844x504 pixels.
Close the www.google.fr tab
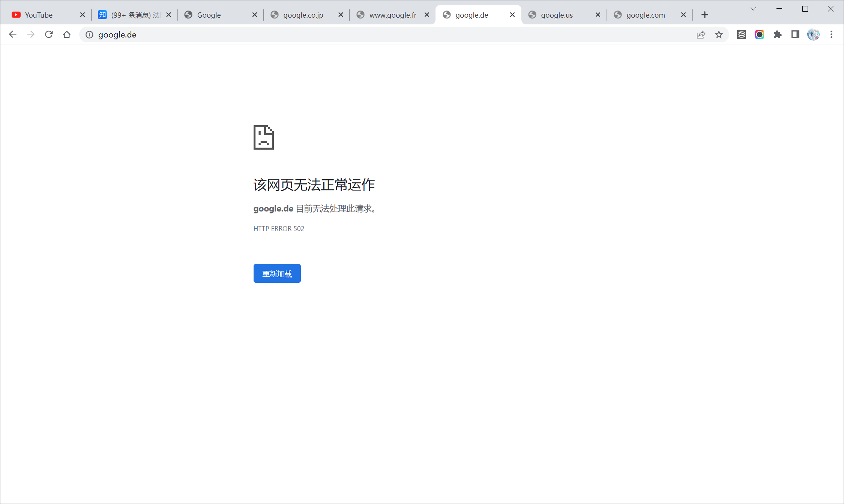click(427, 15)
